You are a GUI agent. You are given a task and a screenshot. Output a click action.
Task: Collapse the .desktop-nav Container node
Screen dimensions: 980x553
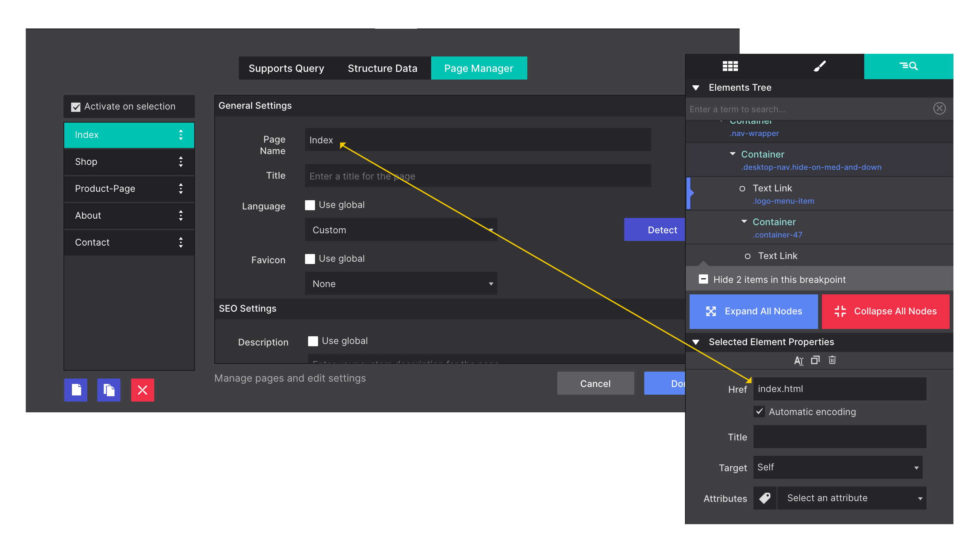tap(732, 154)
